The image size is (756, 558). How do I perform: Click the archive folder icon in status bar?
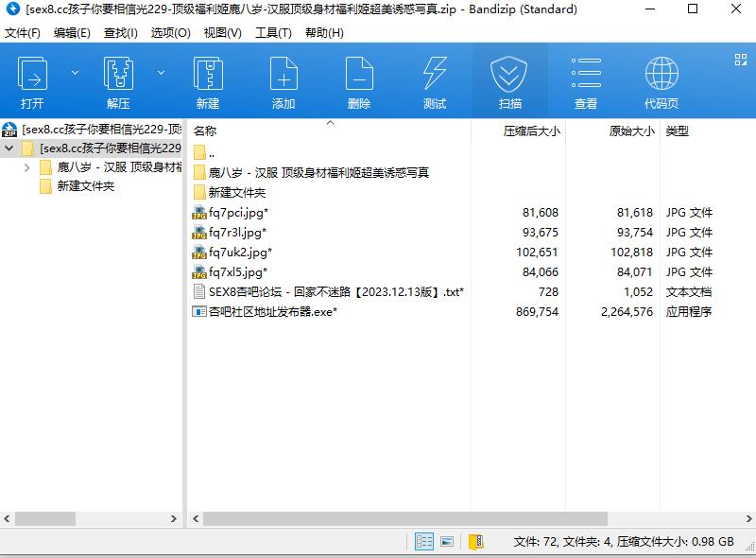tap(476, 542)
